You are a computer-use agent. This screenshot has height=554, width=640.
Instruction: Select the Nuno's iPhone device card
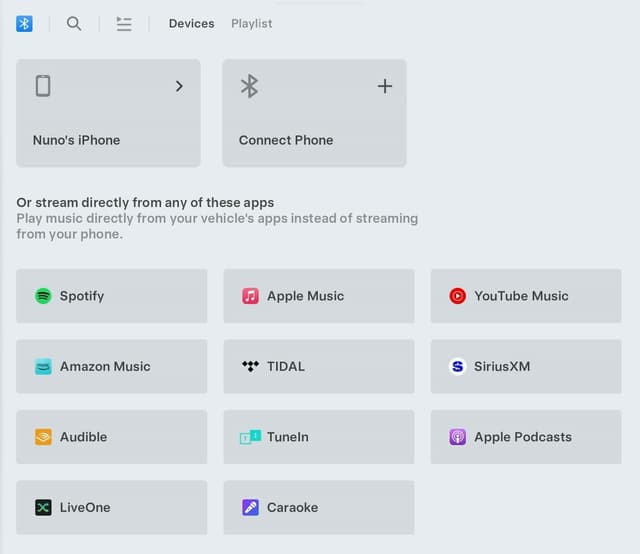(108, 113)
